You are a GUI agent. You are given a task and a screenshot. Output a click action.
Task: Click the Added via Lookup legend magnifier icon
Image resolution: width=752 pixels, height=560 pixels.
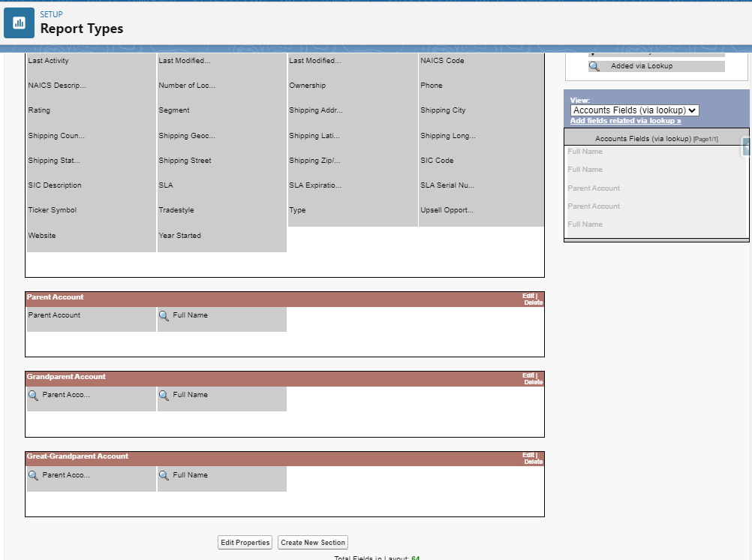tap(594, 66)
